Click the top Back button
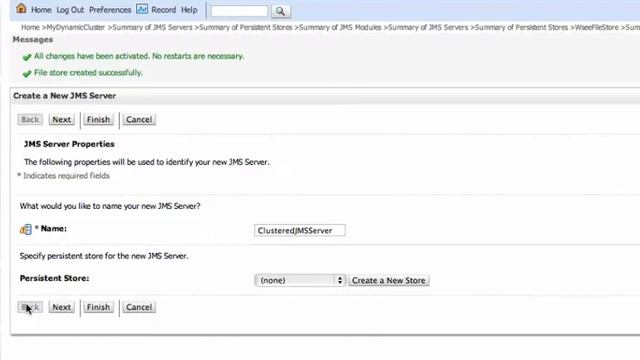 click(x=30, y=120)
